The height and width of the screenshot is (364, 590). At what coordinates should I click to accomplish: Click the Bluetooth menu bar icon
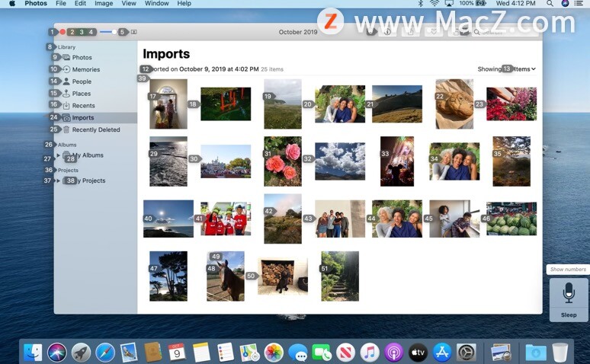421,3
